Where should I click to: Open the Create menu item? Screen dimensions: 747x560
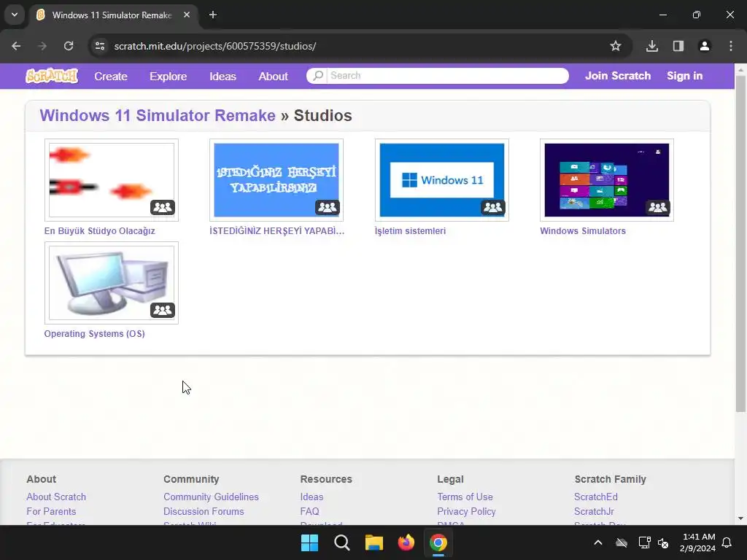111,76
